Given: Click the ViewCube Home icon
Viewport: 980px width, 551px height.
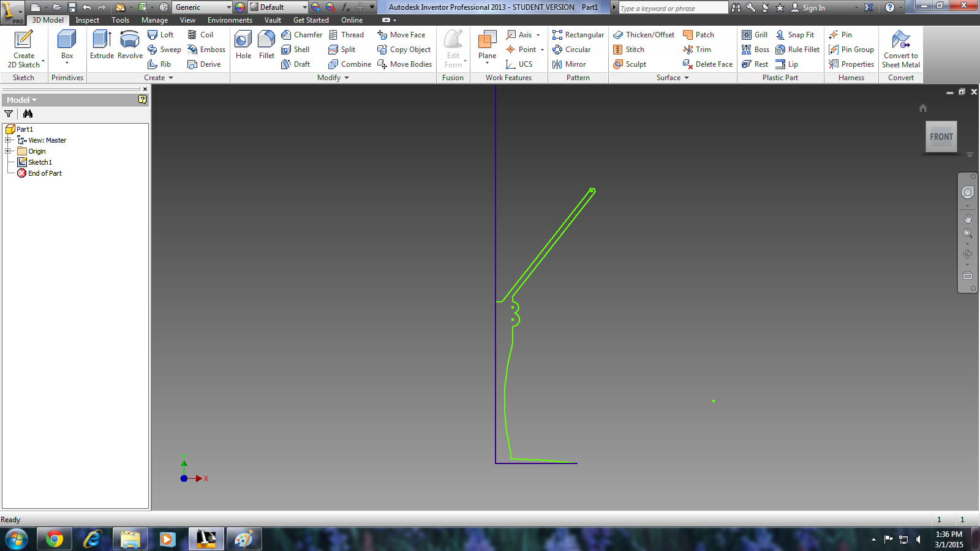Looking at the screenshot, I should (923, 108).
